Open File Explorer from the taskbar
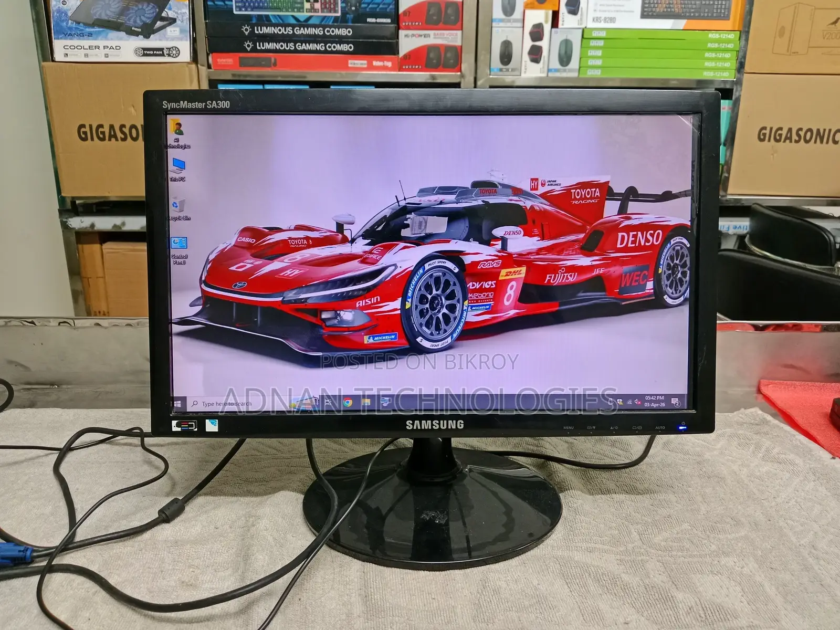 pyautogui.click(x=366, y=403)
